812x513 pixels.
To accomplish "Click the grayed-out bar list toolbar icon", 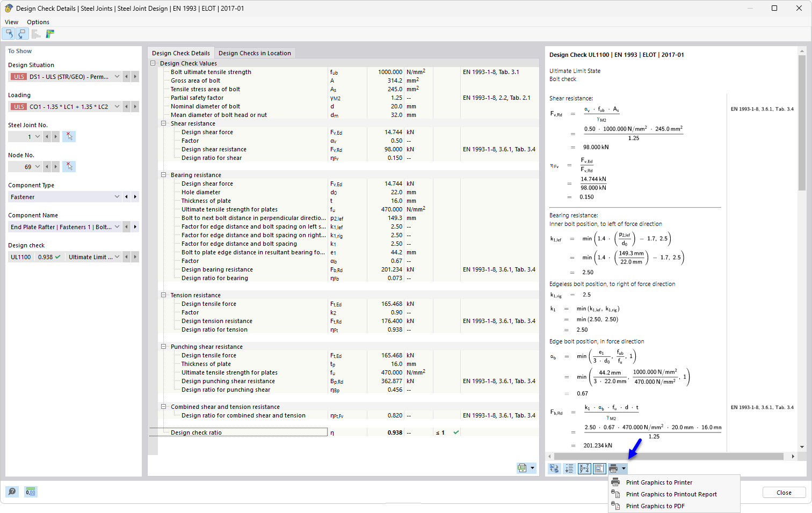I will coord(36,34).
